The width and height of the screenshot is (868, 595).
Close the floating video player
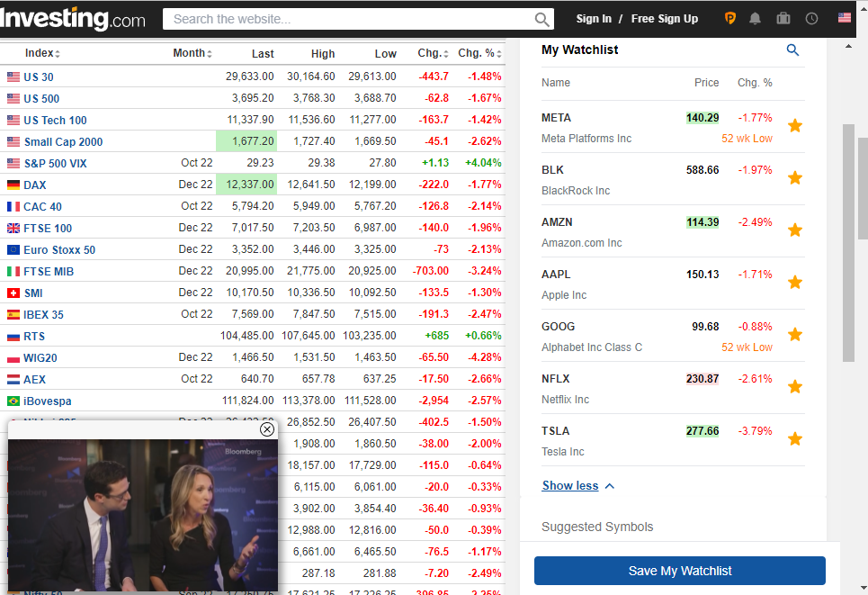click(267, 429)
